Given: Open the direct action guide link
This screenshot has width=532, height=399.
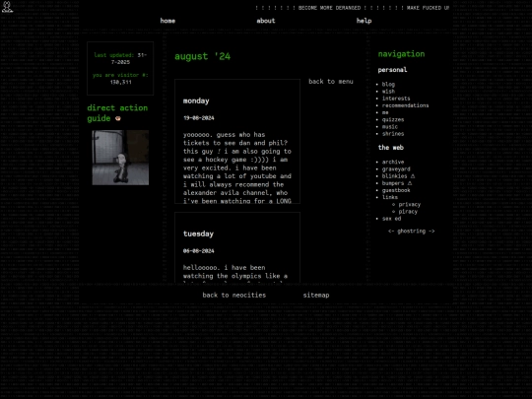Looking at the screenshot, I should [x=117, y=113].
